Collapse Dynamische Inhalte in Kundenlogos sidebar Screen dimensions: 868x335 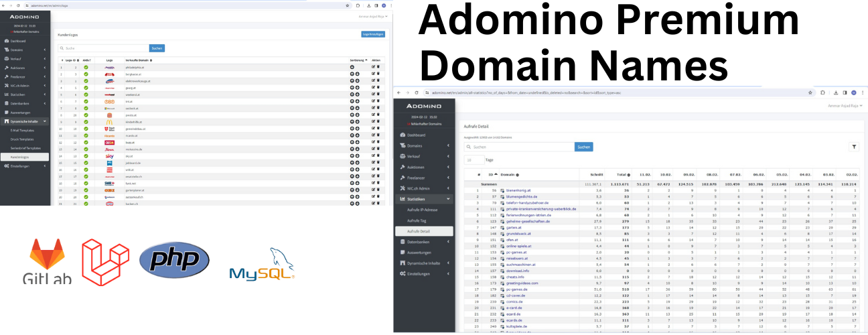tap(25, 121)
